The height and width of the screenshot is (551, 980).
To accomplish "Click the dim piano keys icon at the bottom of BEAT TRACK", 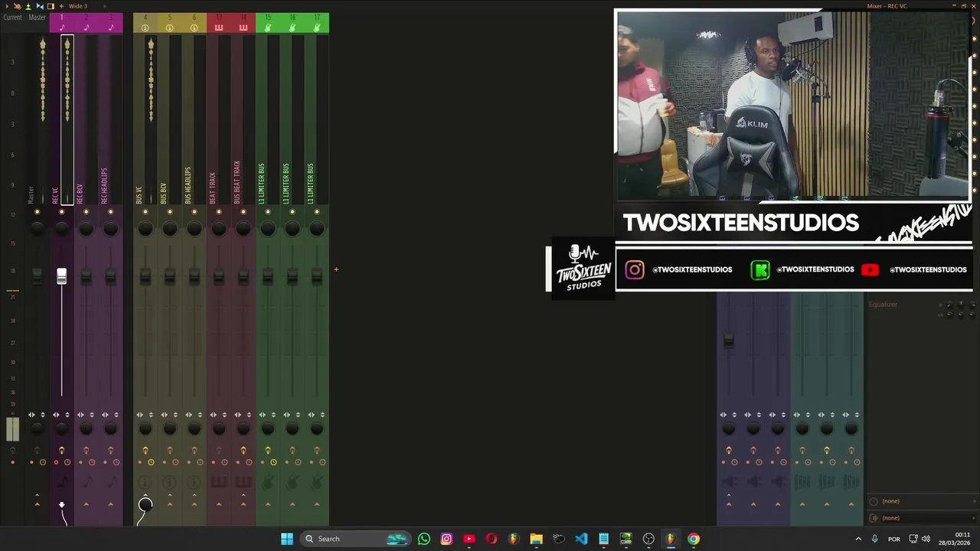I will pos(219,482).
